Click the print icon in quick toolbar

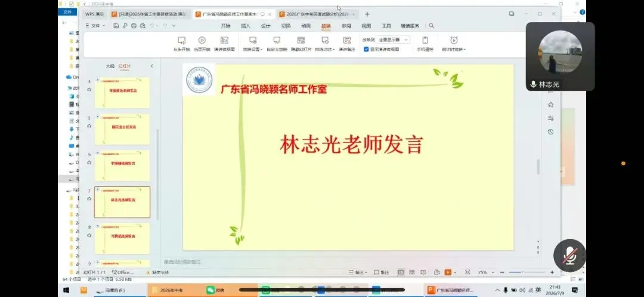134,26
